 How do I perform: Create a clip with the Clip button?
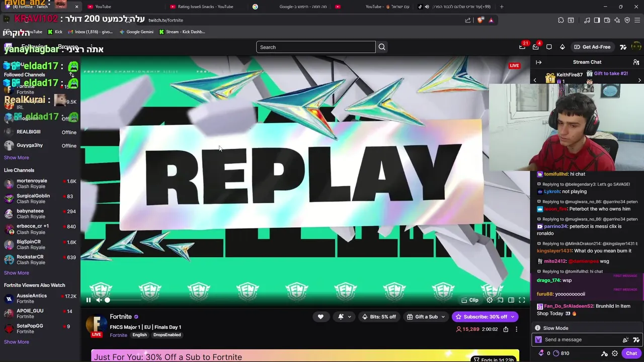coord(470,300)
